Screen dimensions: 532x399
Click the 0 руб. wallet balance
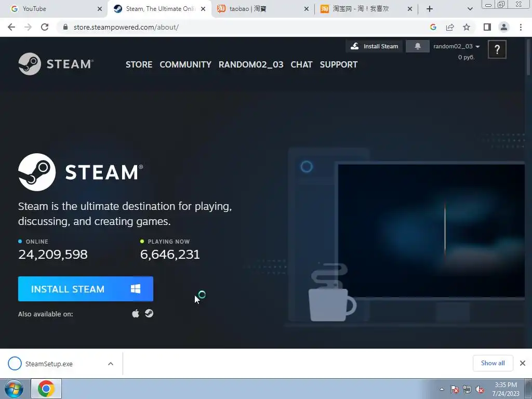click(x=466, y=57)
